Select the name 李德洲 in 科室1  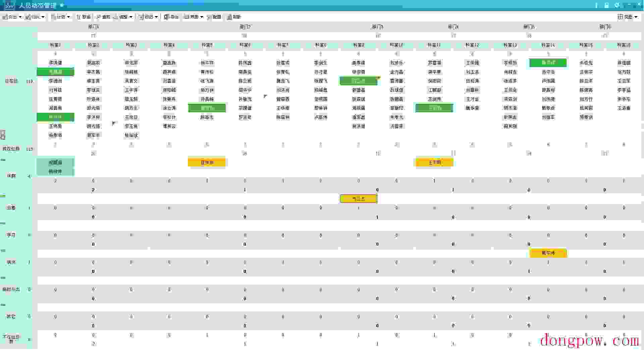click(56, 81)
